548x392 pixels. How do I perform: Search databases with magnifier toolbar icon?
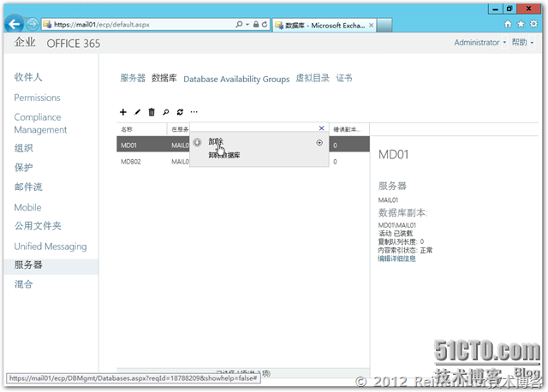pos(165,112)
